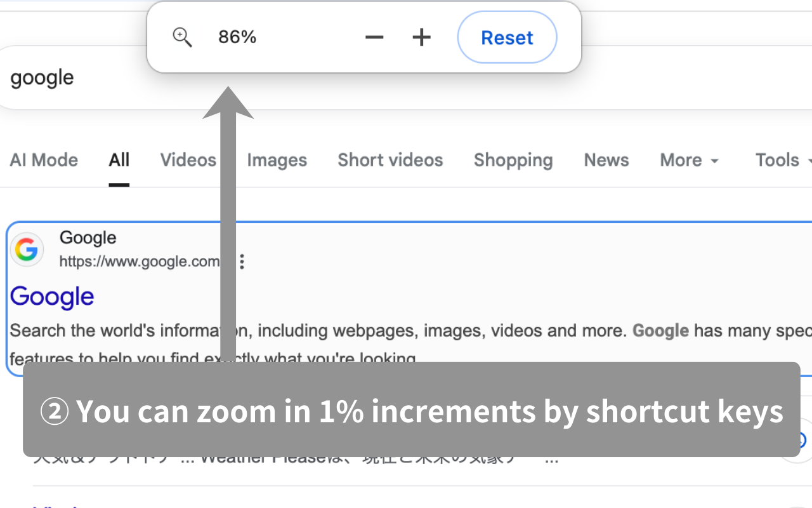Open the Shopping results tab

(x=513, y=160)
